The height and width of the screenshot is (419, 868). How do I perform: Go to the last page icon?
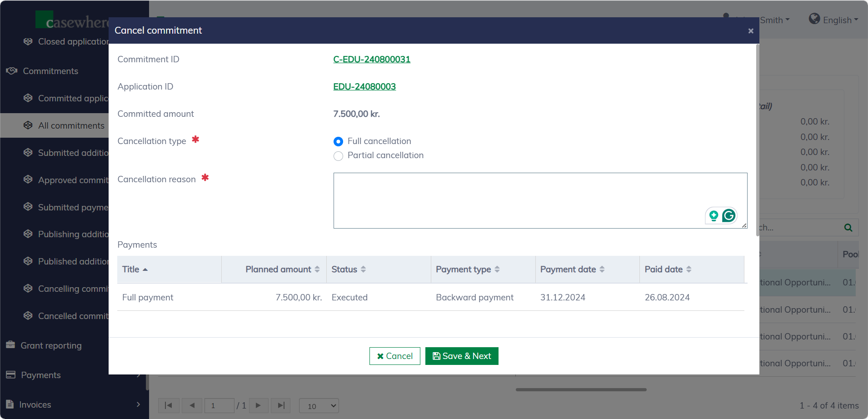[x=281, y=405]
